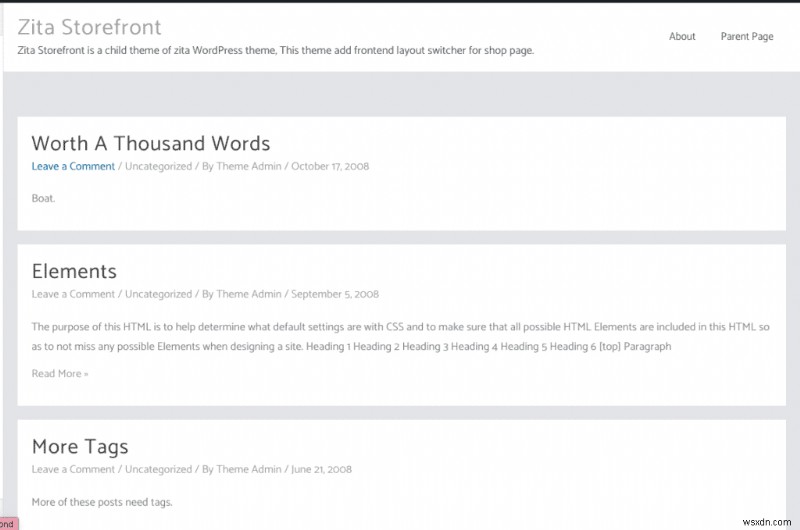Click the Zita Storefront site title
This screenshot has height=530, width=800.
[x=89, y=27]
